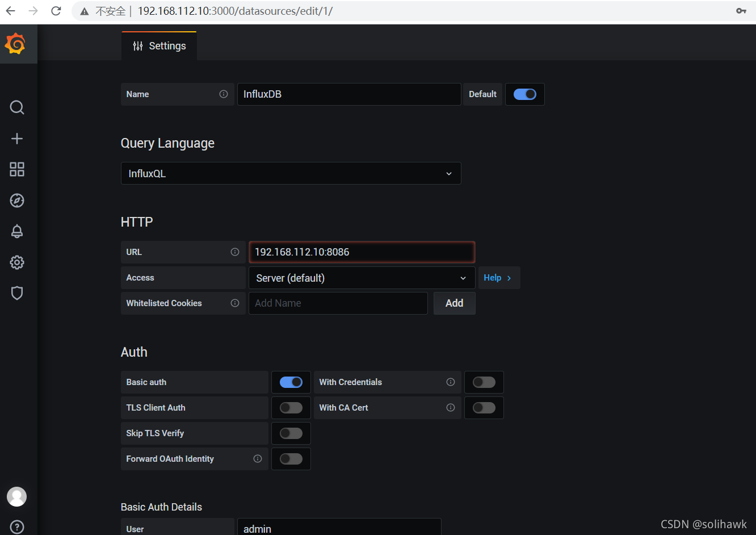Open the user profile avatar
This screenshot has width=756, height=535.
click(x=16, y=496)
